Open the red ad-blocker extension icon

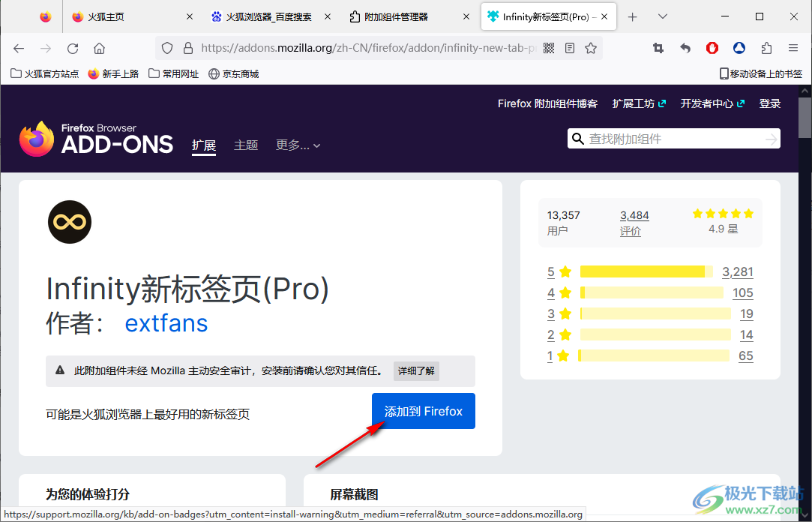click(x=712, y=48)
